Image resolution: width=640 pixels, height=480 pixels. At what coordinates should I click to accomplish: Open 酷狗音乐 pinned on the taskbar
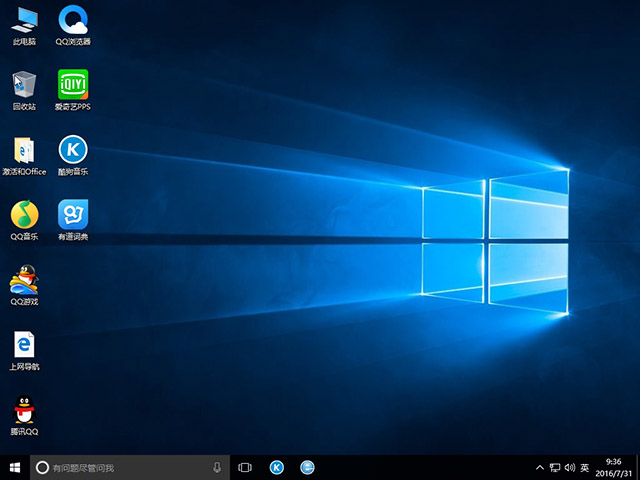[277, 467]
